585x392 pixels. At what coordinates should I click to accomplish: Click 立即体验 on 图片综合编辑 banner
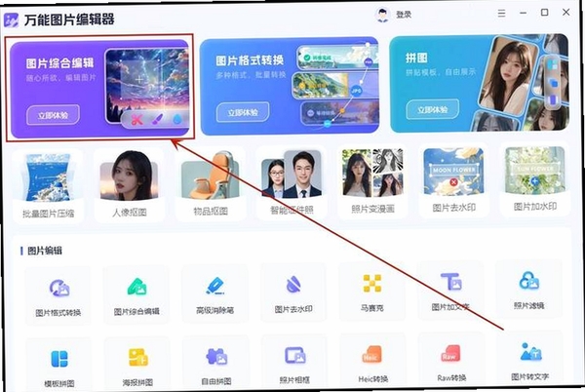(53, 115)
